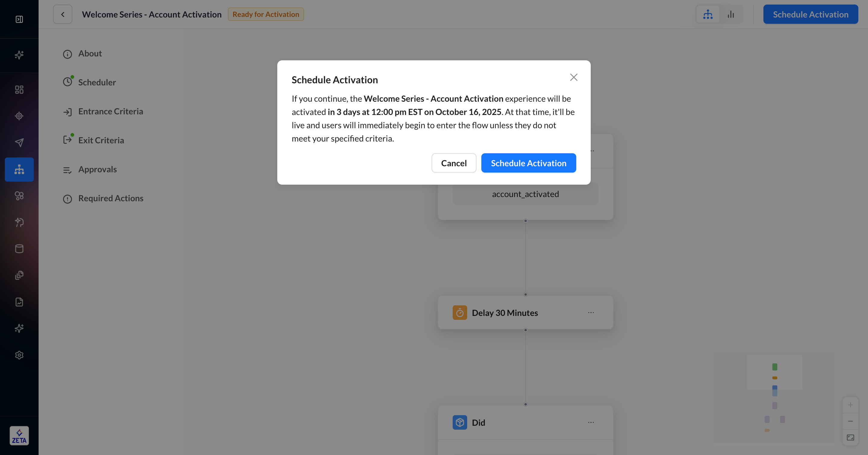
Task: Click the ZETA logo at sidebar bottom
Action: (x=19, y=436)
